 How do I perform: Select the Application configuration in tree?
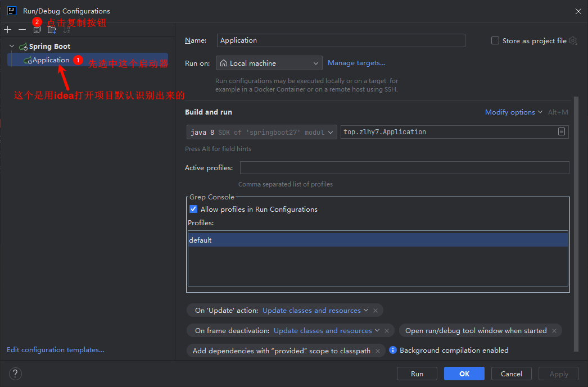[x=51, y=60]
